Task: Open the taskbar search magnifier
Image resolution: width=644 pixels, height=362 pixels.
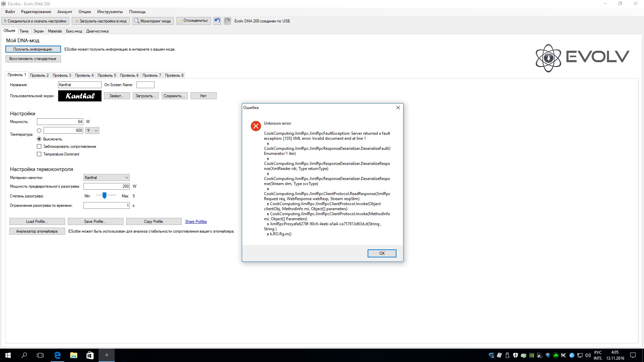Action: click(24, 355)
